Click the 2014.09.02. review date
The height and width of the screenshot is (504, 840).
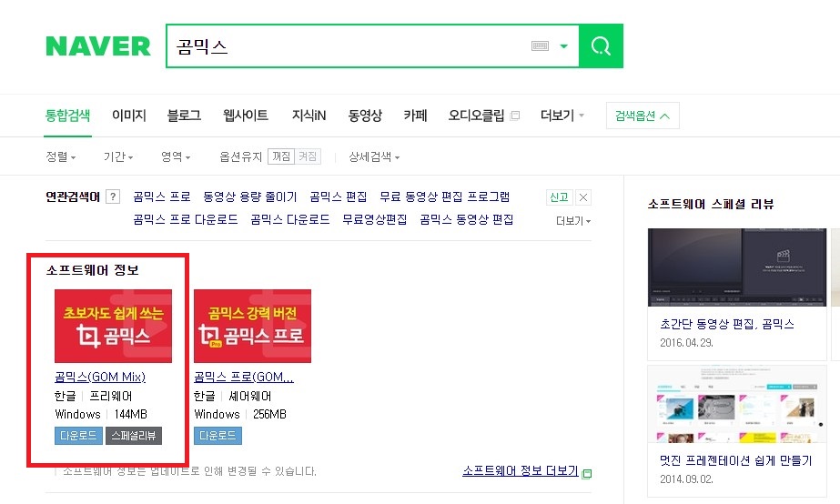pos(686,479)
